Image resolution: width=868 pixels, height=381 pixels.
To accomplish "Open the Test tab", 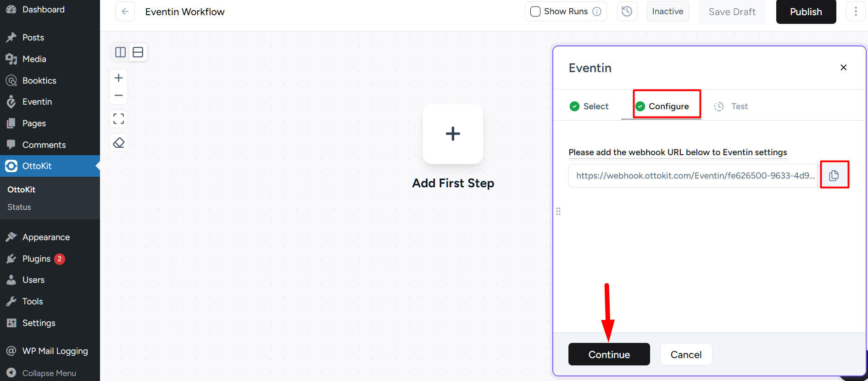I will click(731, 106).
